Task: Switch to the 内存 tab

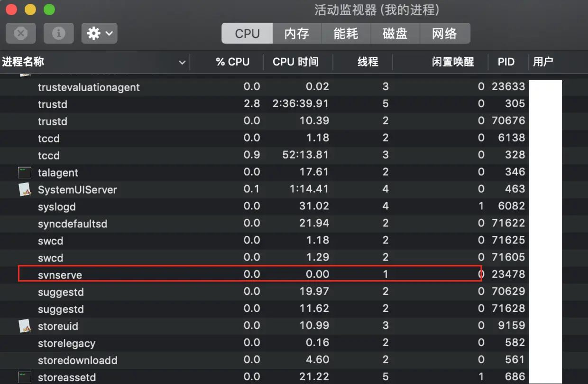Action: click(296, 33)
